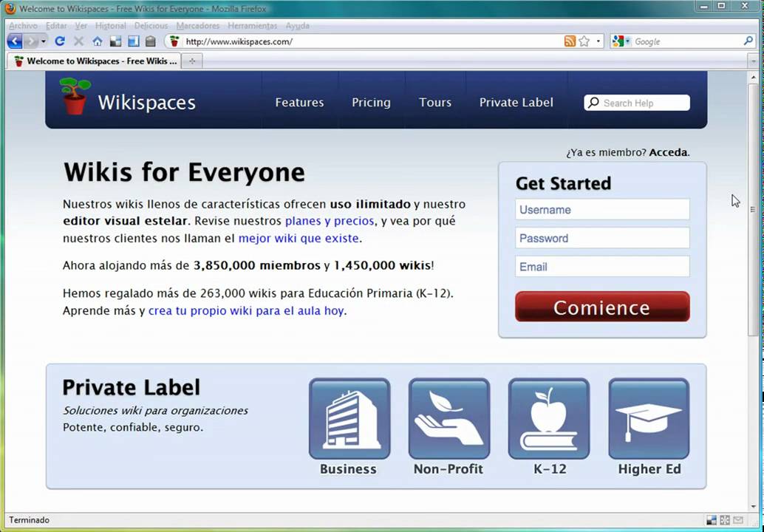Open the Features navigation link
The image size is (764, 532).
coord(299,102)
